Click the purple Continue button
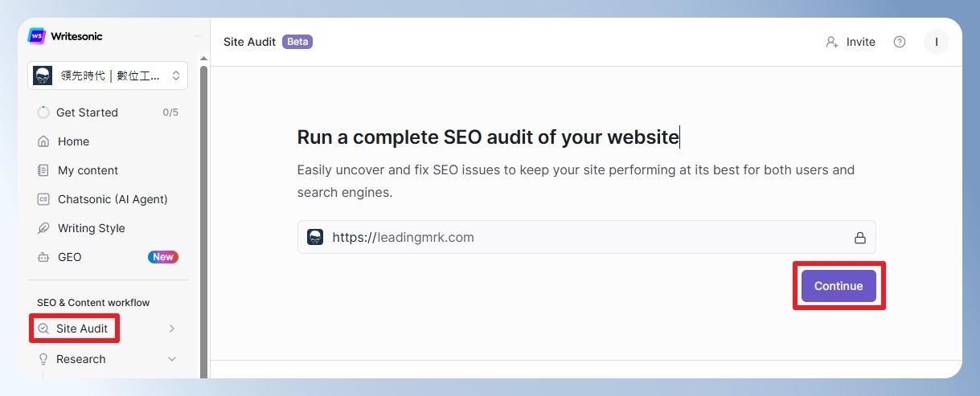This screenshot has height=396, width=980. point(839,286)
